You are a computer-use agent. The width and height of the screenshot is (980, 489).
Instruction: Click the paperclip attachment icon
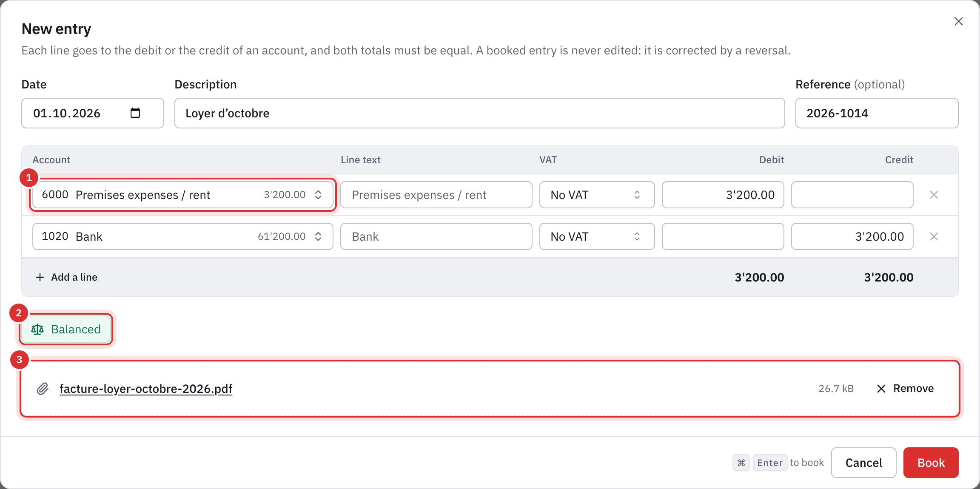43,389
